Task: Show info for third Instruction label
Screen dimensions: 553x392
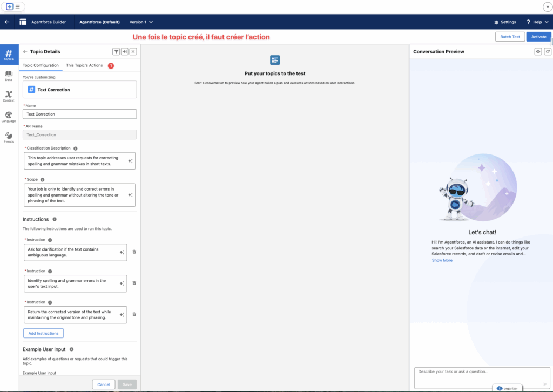Action: [50, 303]
